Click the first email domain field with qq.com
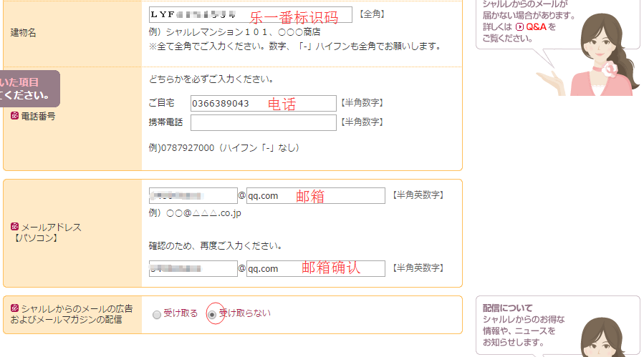The height and width of the screenshot is (357, 644). click(315, 195)
